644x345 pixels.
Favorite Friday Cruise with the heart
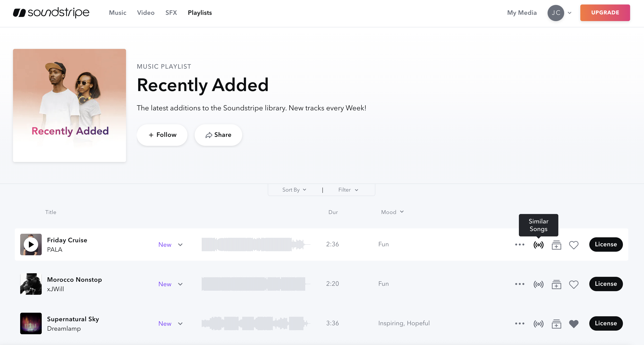(574, 245)
